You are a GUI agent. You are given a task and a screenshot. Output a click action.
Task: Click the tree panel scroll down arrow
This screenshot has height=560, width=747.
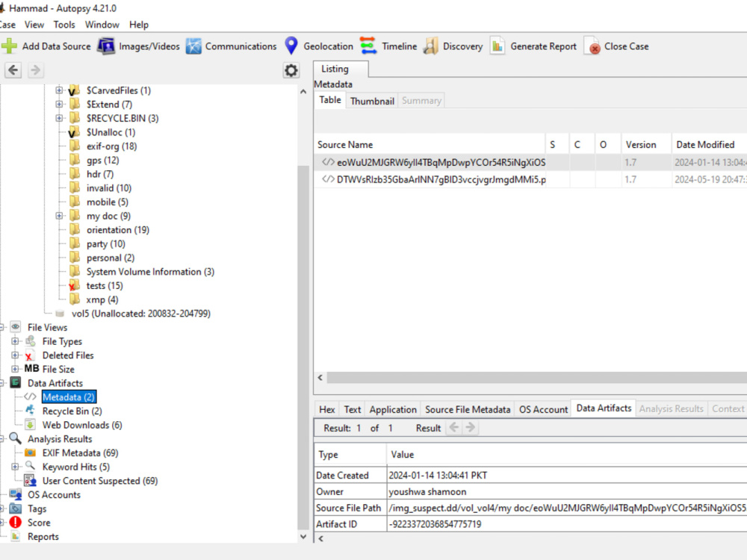point(303,537)
